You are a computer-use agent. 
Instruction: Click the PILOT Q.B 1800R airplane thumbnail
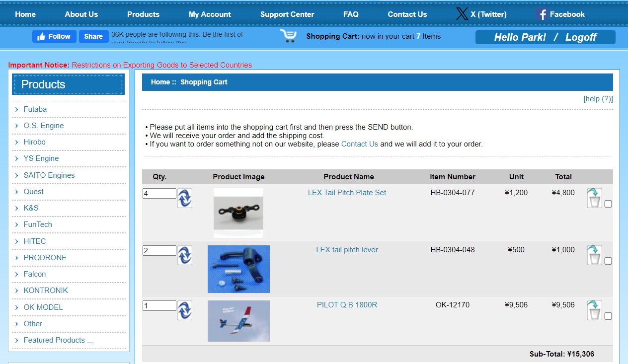coord(238,321)
